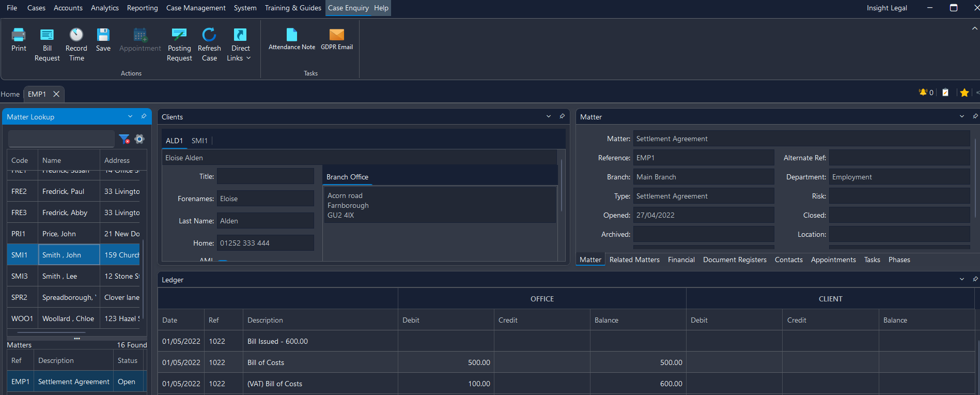Select the Woollard , Chloe row
The width and height of the screenshot is (980, 395).
[74, 318]
